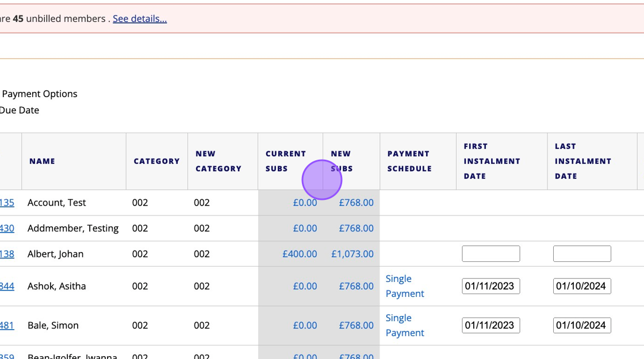
Task: Click Single Payment schedule for Bale, Simon
Action: click(x=405, y=325)
